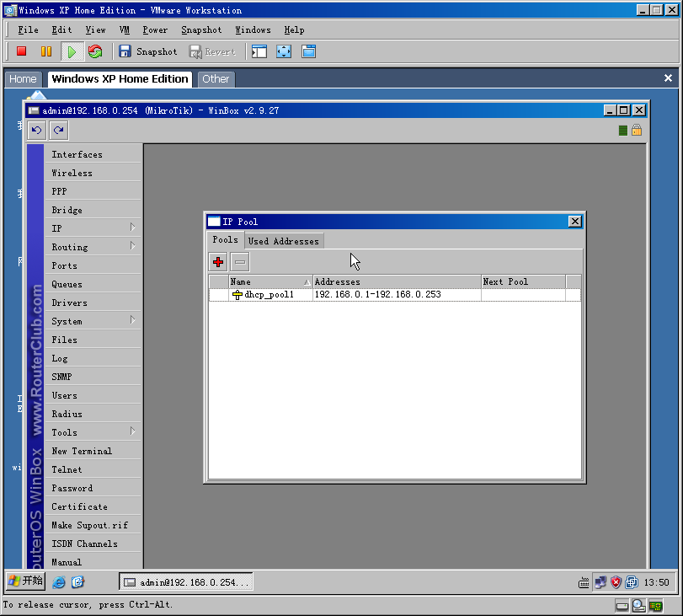
Task: Select the Pools tab
Action: pyautogui.click(x=225, y=240)
